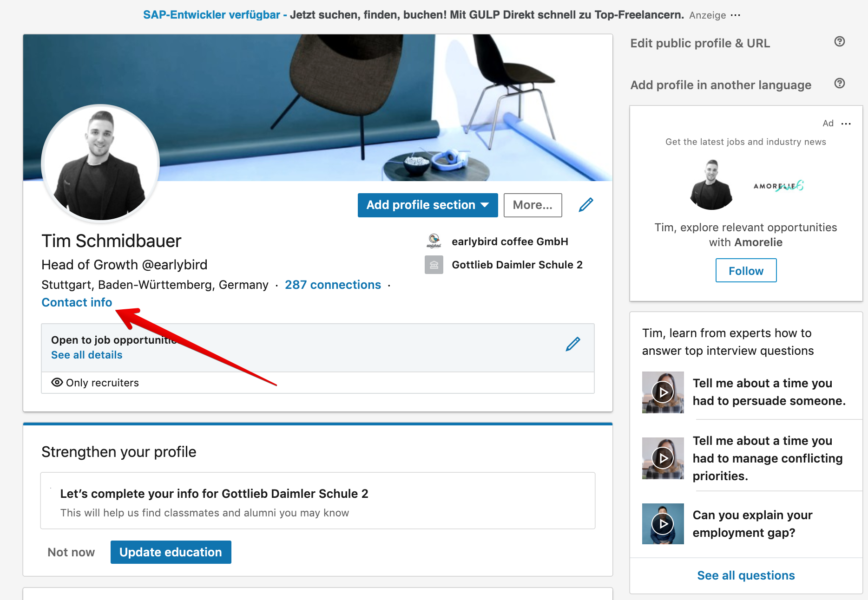The height and width of the screenshot is (600, 868).
Task: View the 287 connections list
Action: click(333, 285)
